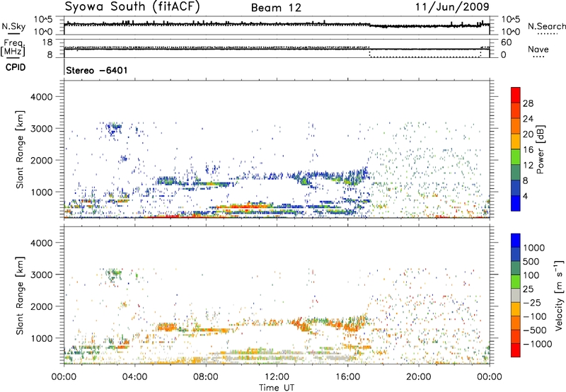The height and width of the screenshot is (392, 566).
Task: Select the "60" Nave axis tick
Action: pyautogui.click(x=506, y=42)
